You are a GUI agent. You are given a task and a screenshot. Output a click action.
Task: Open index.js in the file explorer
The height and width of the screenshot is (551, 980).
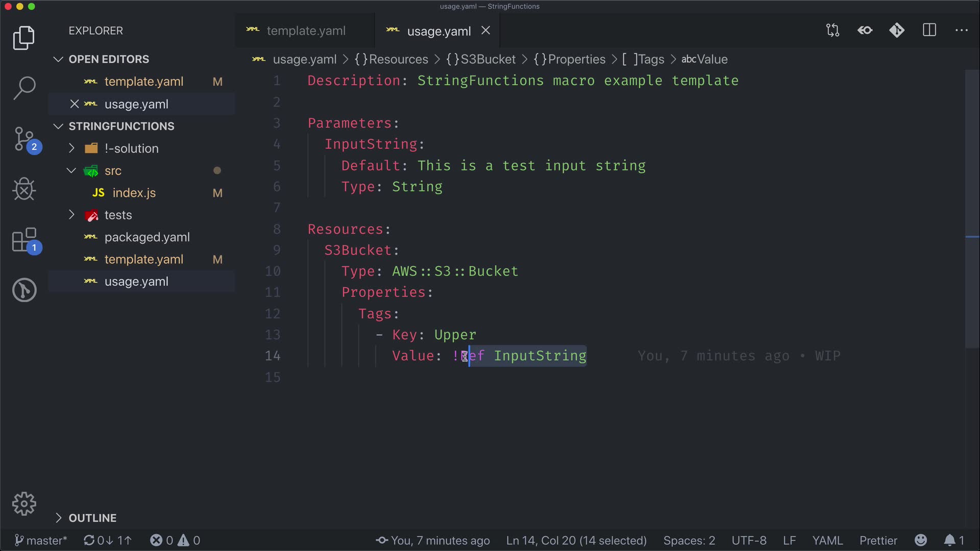click(134, 193)
